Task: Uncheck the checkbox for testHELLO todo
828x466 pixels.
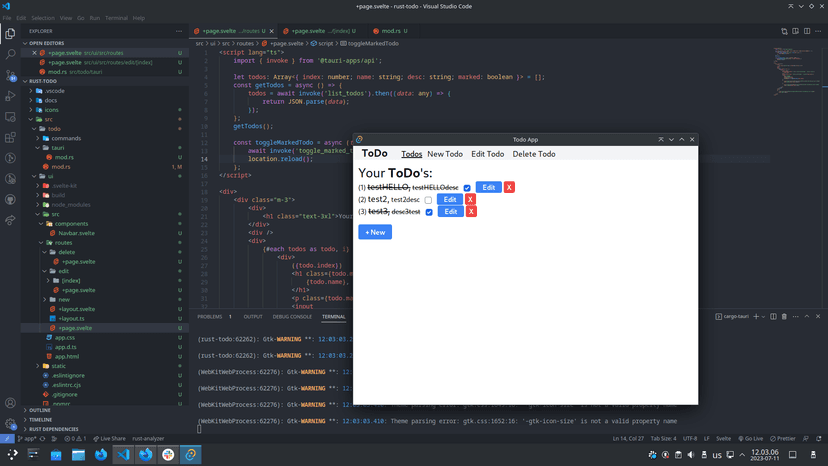Action: pyautogui.click(x=467, y=188)
